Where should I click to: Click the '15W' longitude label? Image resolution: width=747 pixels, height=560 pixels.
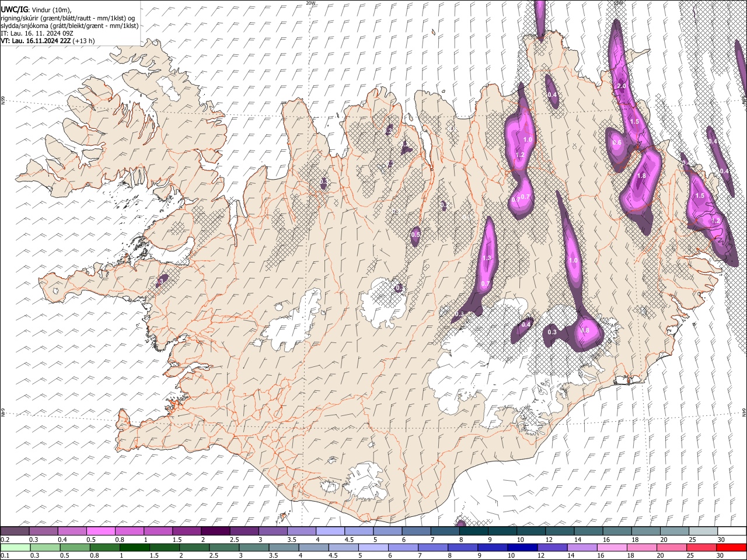(x=619, y=3)
